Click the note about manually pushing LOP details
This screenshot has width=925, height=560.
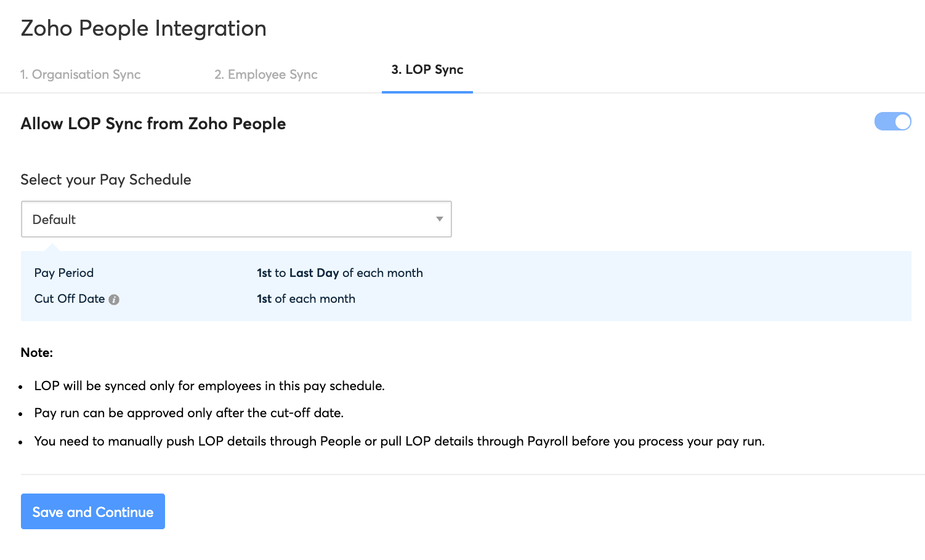pyautogui.click(x=399, y=441)
